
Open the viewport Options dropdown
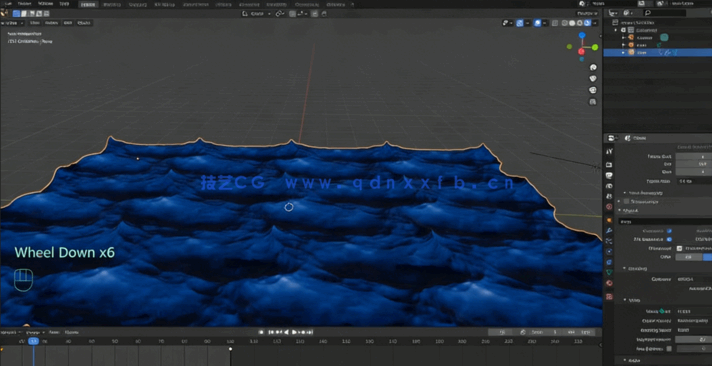click(x=588, y=14)
